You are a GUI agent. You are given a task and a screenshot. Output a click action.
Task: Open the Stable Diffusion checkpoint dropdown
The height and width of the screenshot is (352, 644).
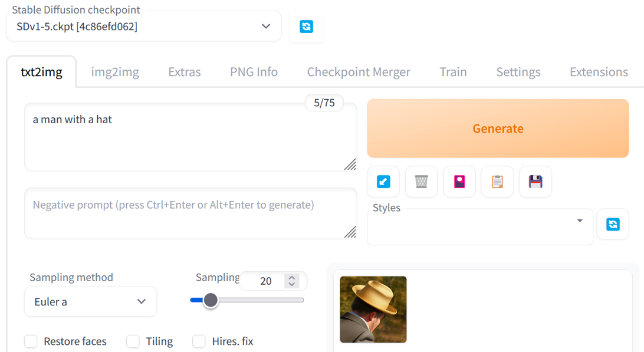tap(143, 27)
